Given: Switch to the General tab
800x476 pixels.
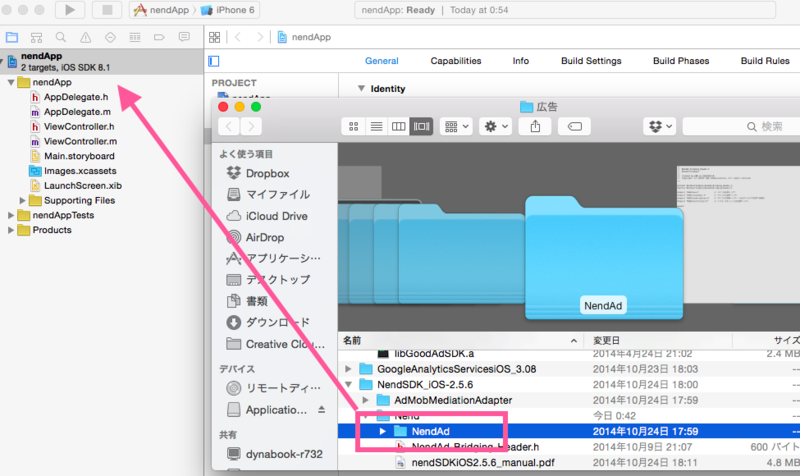Looking at the screenshot, I should tap(382, 61).
